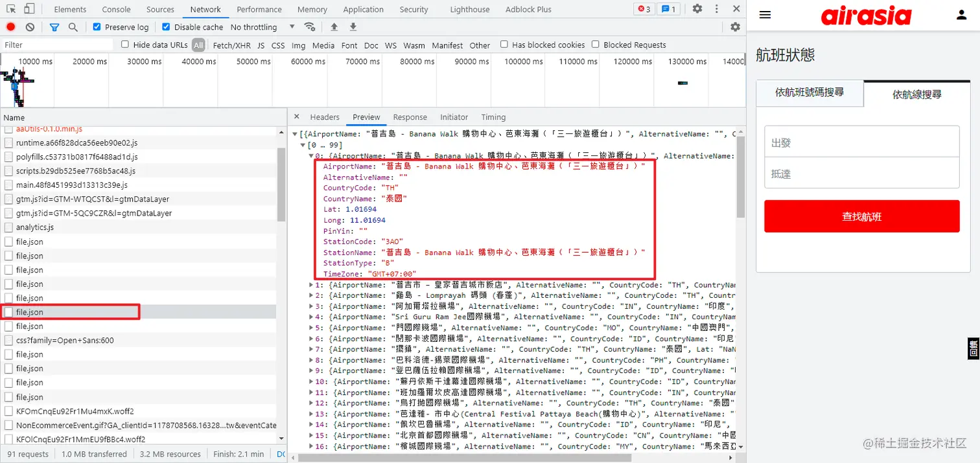The height and width of the screenshot is (463, 980).
Task: Expand JSON item 1 皇家普吉城市飯店
Action: pyautogui.click(x=311, y=285)
